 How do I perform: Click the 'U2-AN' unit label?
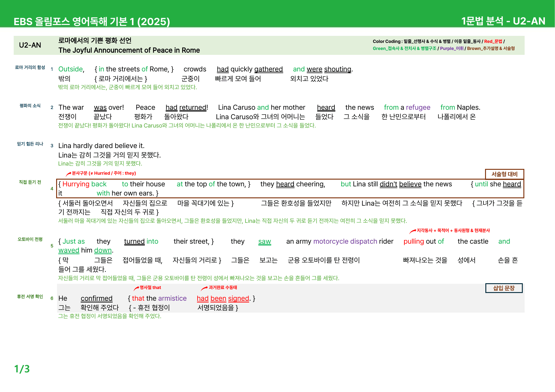tap(30, 45)
